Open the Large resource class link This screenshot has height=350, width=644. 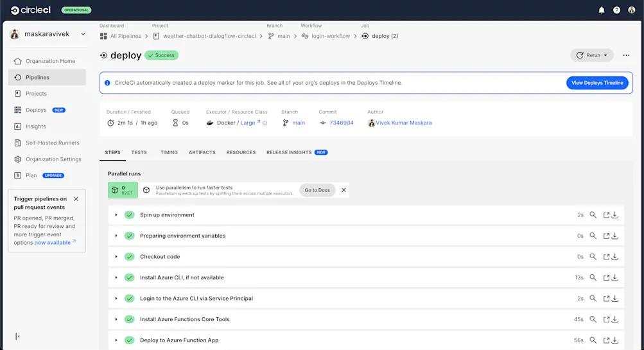[x=250, y=123]
